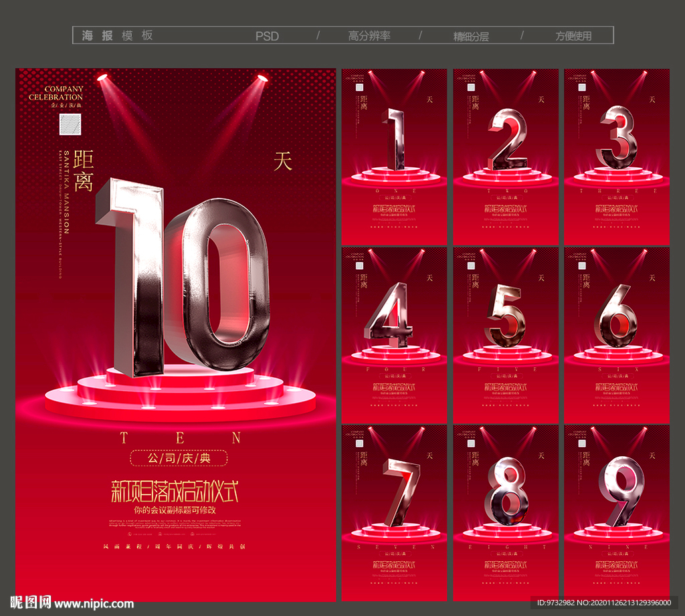This screenshot has width=685, height=616.
Task: Select the poster thumbnail showing number 8
Action: coord(506,513)
